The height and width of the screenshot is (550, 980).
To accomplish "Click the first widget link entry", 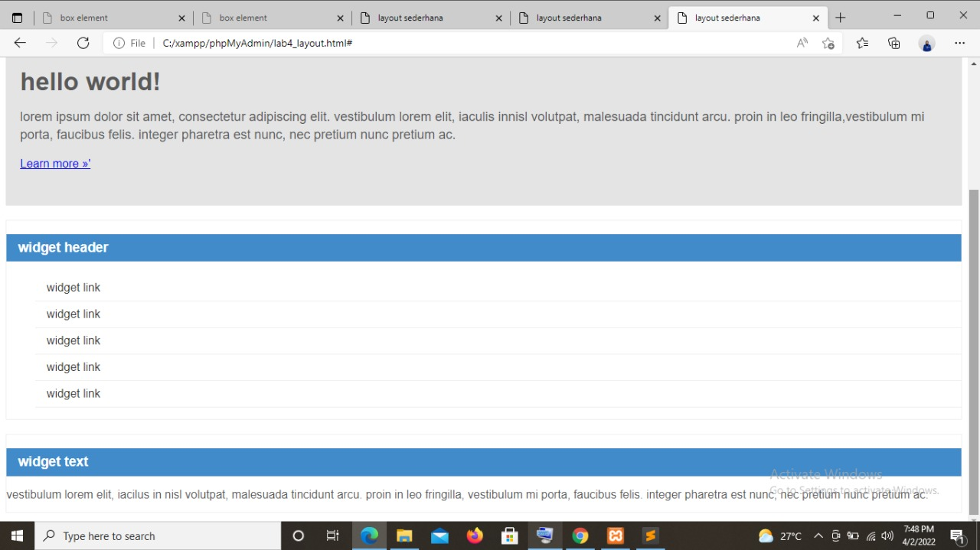I will pyautogui.click(x=73, y=287).
